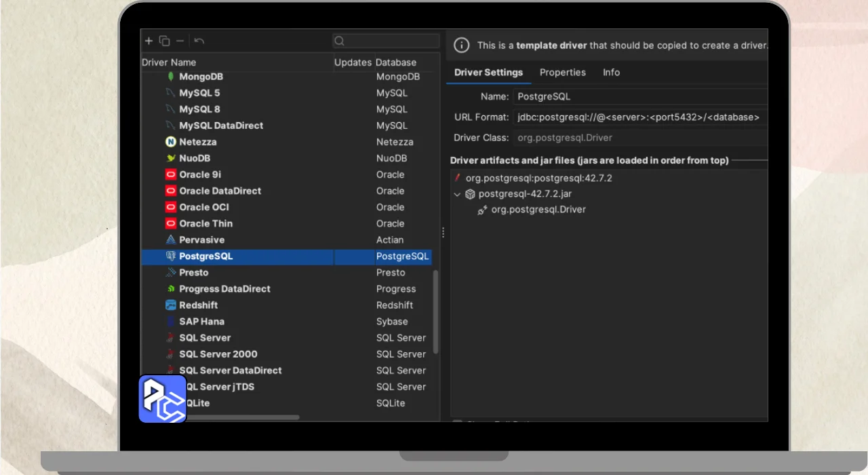Viewport: 868px width, 475px height.
Task: Select the Oracle Thin driver row
Action: click(x=205, y=224)
